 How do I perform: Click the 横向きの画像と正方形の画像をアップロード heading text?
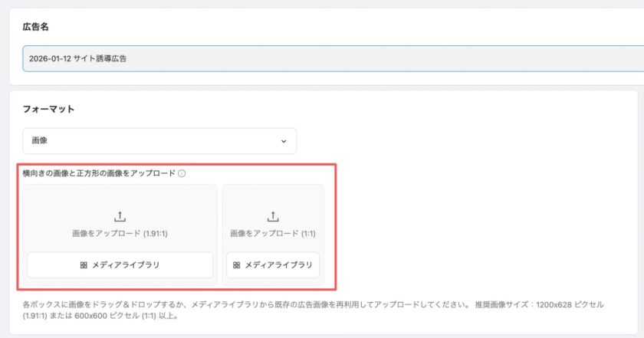point(99,174)
